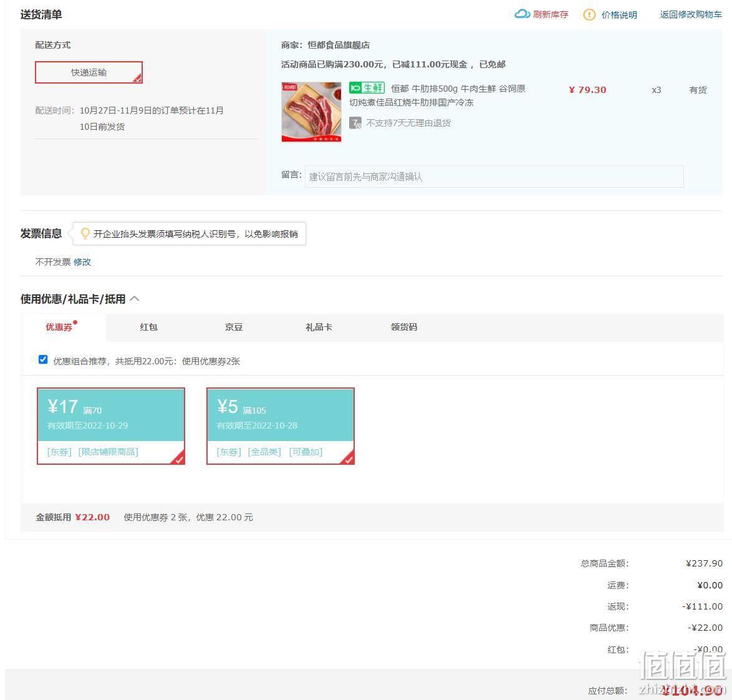Click the merchant name 恒都食品旗舰店
Screen dimensions: 732x700
click(x=339, y=45)
